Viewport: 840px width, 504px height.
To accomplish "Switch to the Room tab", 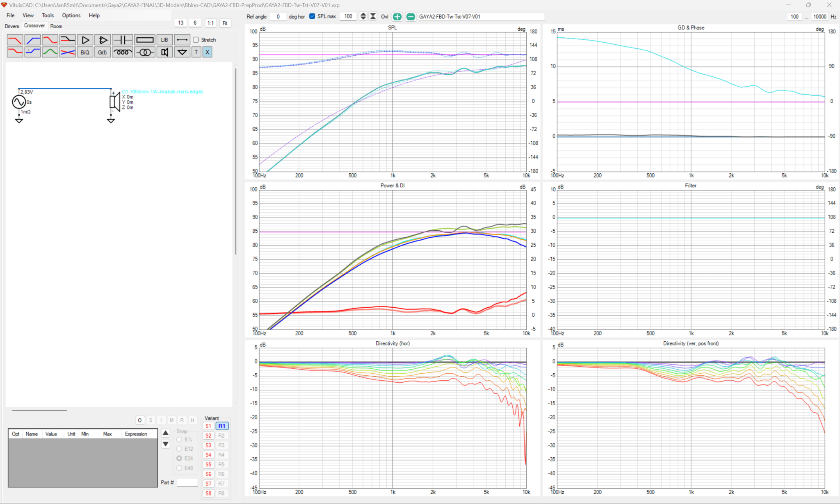I will [x=56, y=26].
